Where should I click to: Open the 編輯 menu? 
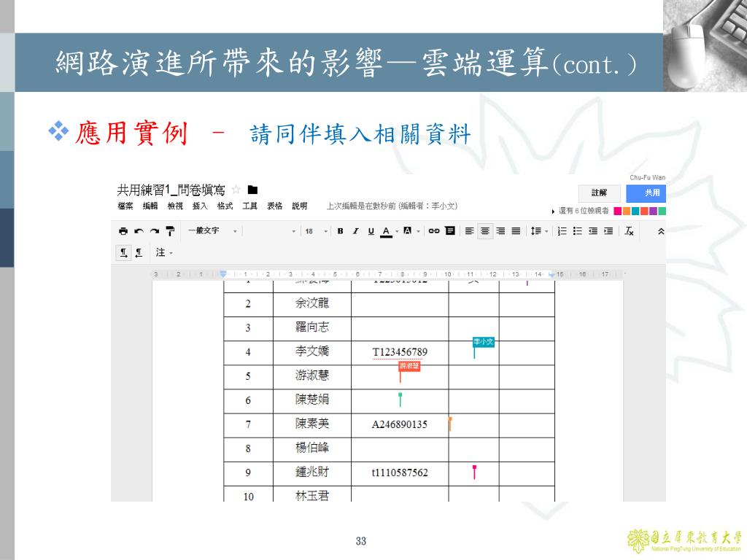tap(150, 206)
